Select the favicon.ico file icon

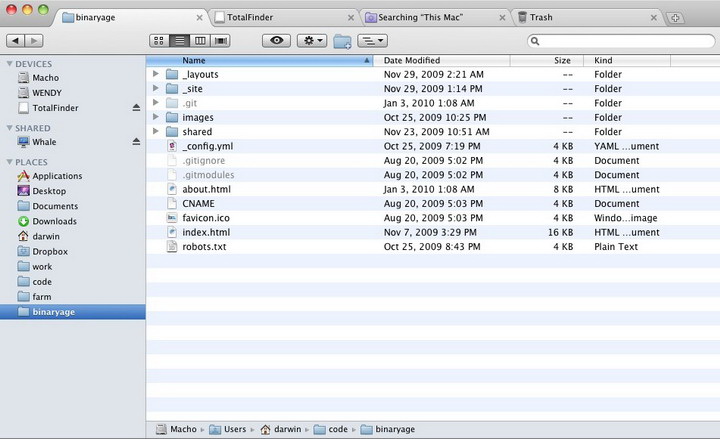[x=172, y=218]
